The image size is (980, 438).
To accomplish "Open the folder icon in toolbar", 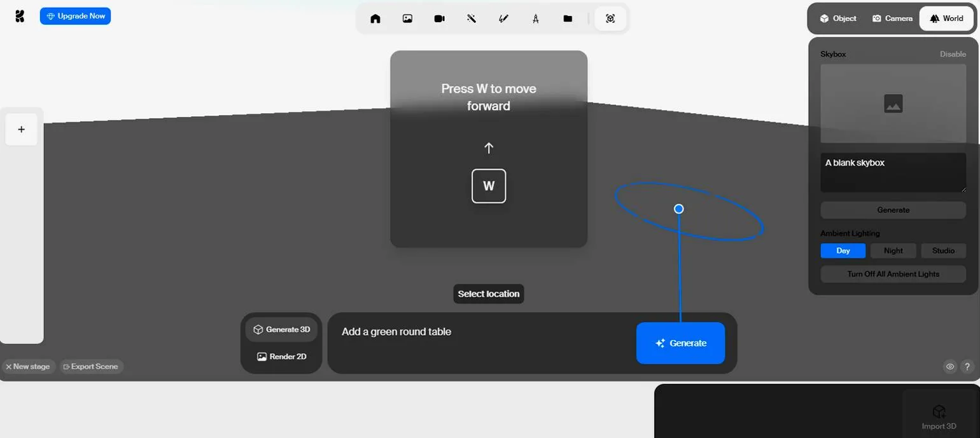I will pos(568,18).
